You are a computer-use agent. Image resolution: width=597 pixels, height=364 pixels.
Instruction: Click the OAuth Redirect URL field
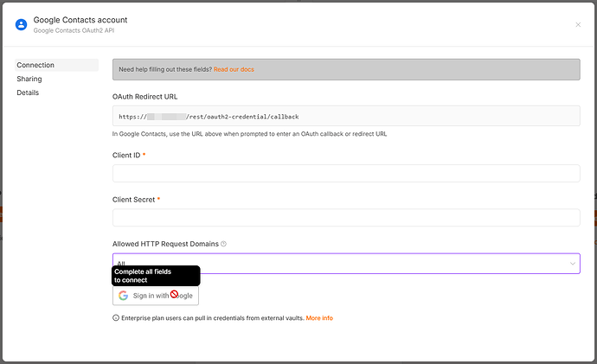click(346, 116)
